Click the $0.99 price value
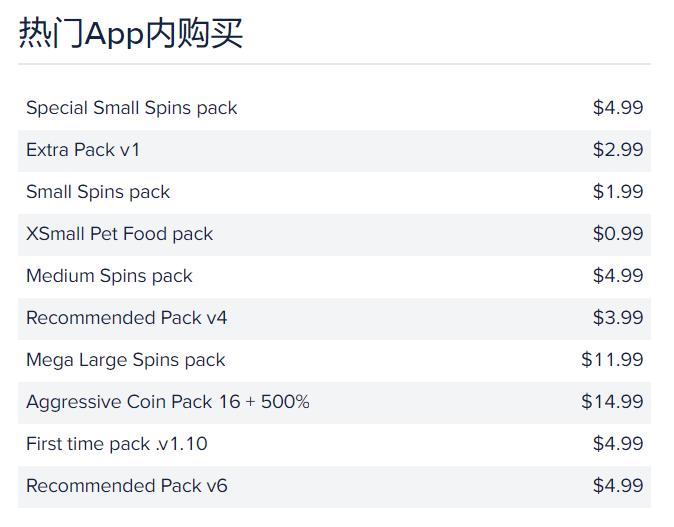This screenshot has width=674, height=527. [617, 234]
